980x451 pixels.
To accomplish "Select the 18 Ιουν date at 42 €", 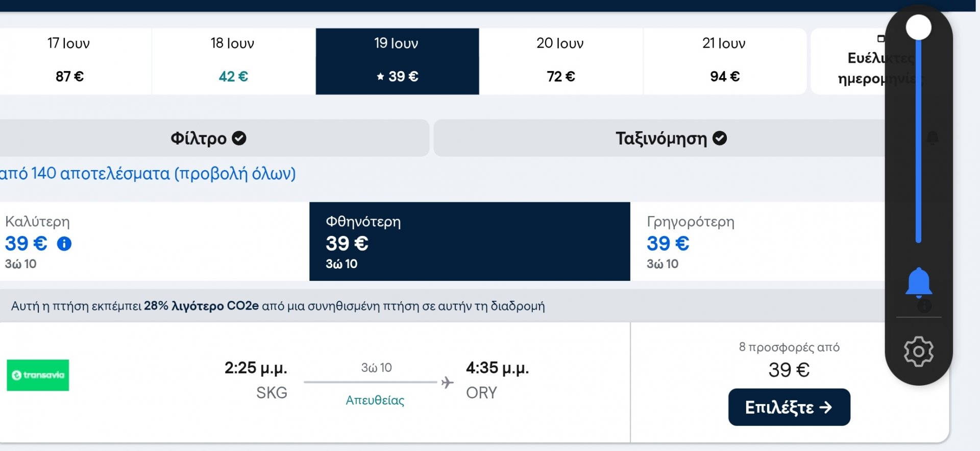I will tap(233, 61).
